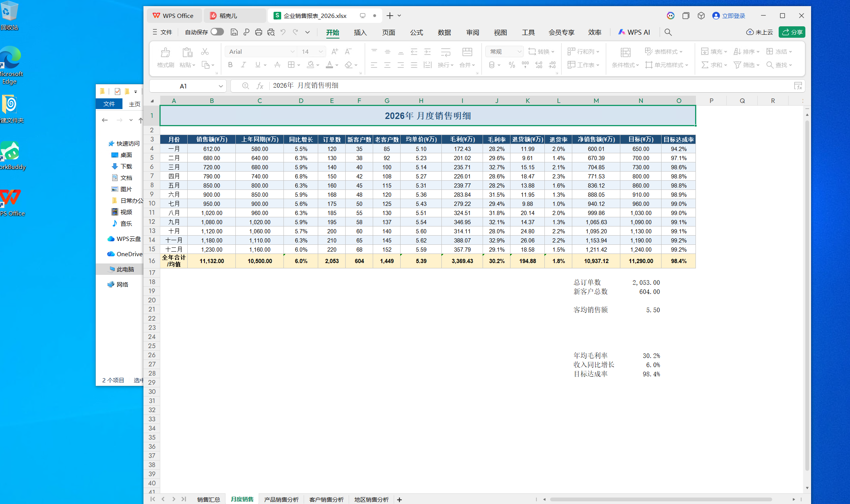Open the Arial font name dropdown
The image size is (850, 504).
point(292,51)
